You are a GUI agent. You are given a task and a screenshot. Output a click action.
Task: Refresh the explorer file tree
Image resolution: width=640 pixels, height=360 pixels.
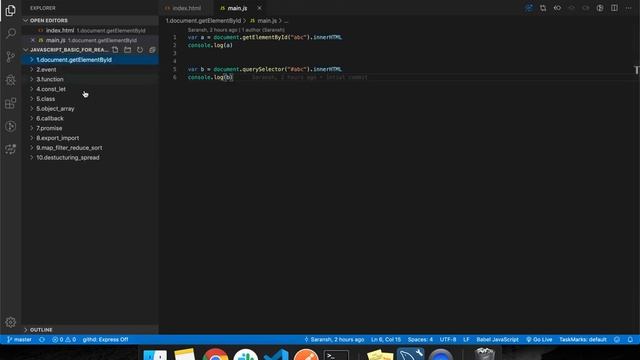coord(140,50)
